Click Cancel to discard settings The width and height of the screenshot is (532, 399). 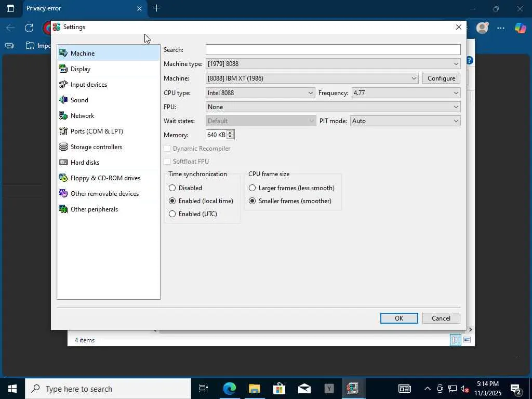click(441, 318)
